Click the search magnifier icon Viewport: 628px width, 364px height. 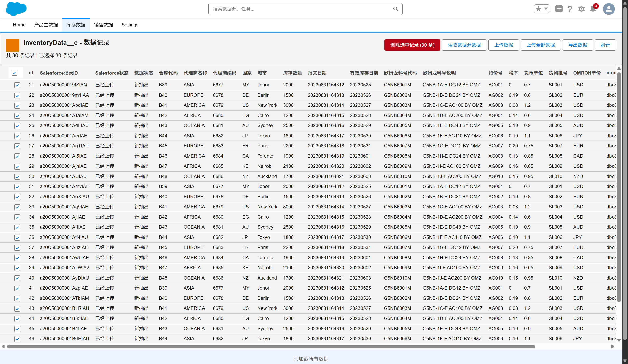pos(396,9)
